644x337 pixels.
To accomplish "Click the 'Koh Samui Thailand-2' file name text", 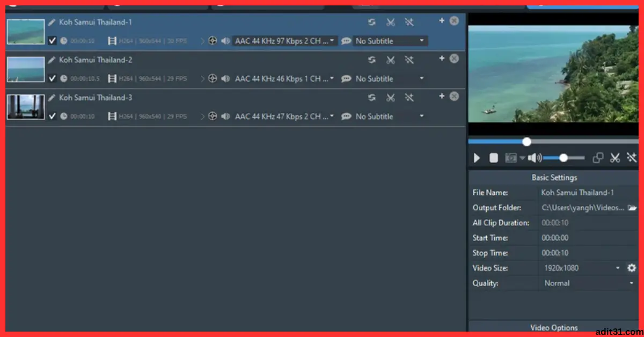I will [96, 60].
